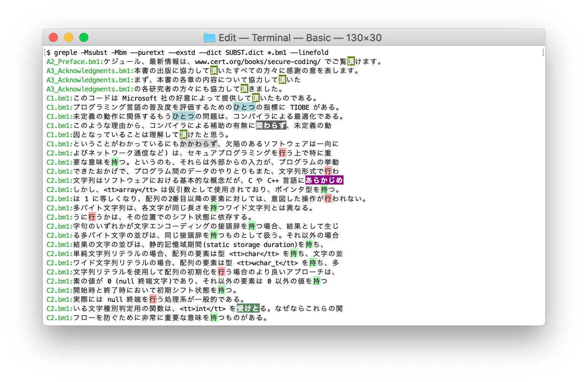Image resolution: width=588 pixels, height=382 pixels.
Task: Click the '--linefold' option in the command
Action: 309,53
